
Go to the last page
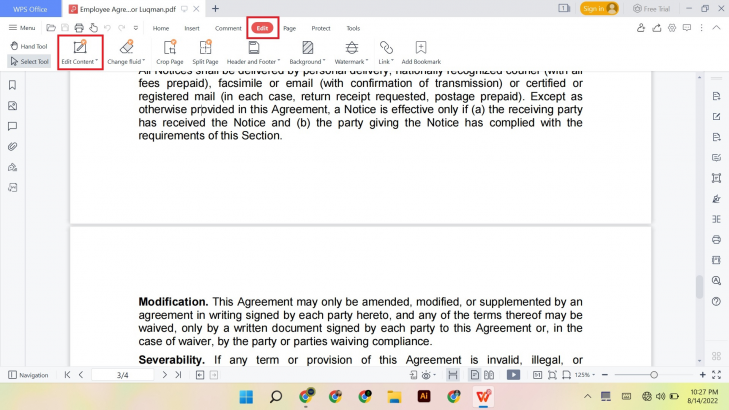pos(178,375)
